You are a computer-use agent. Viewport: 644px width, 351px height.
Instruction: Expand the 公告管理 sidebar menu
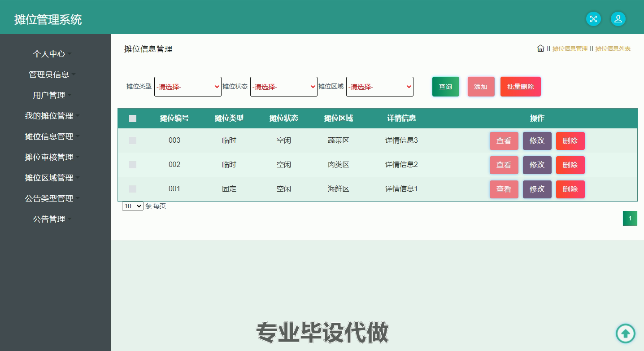coord(52,219)
